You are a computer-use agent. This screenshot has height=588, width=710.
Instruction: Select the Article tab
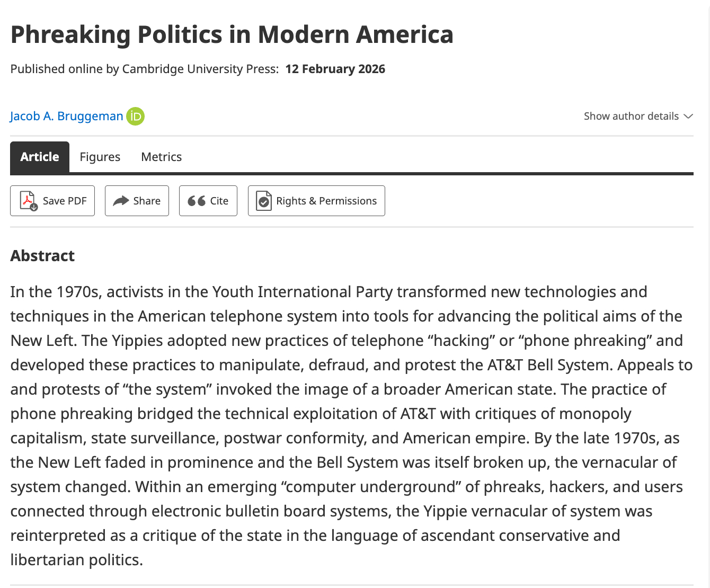(40, 157)
